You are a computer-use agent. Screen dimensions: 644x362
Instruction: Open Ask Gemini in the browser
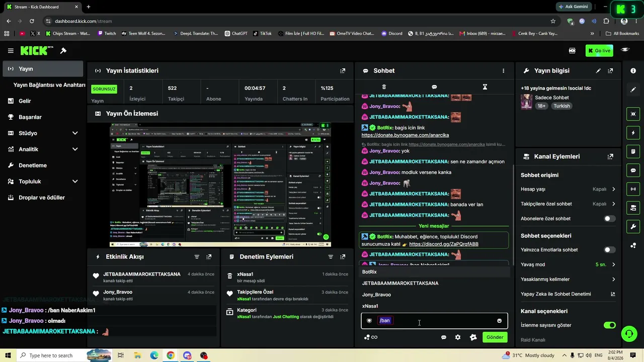pyautogui.click(x=573, y=7)
